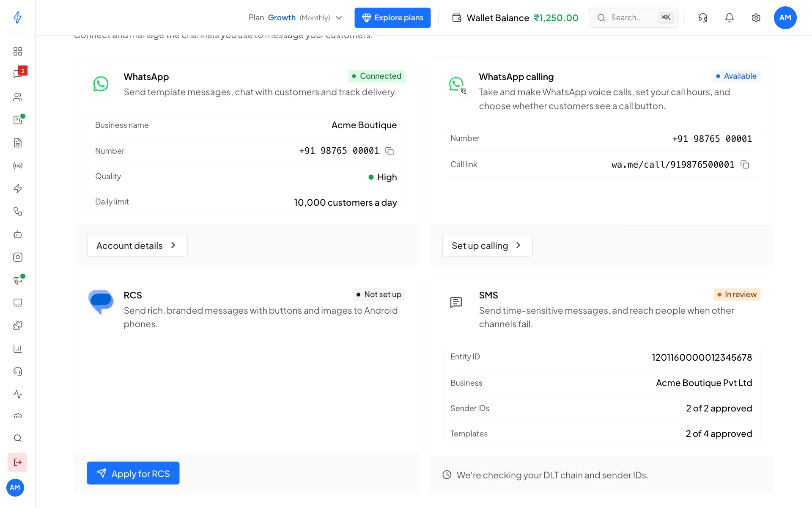
Task: Click the sidebar search magnifier icon
Action: coord(17,438)
